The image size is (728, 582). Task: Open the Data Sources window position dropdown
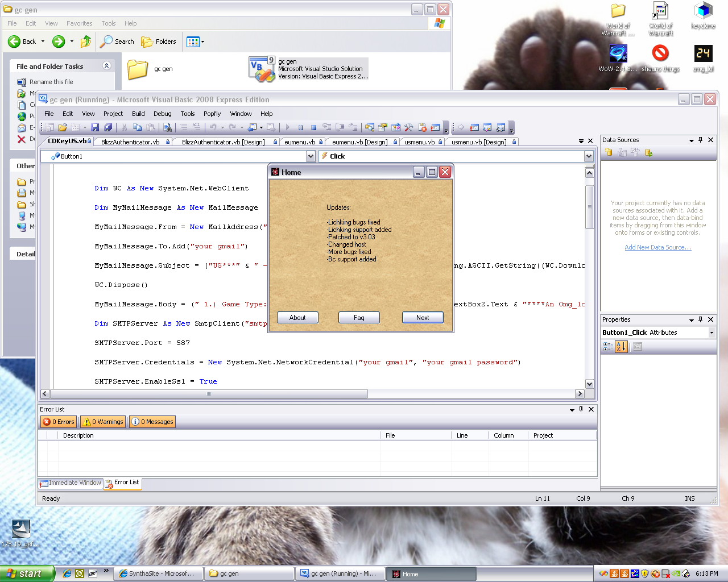692,140
